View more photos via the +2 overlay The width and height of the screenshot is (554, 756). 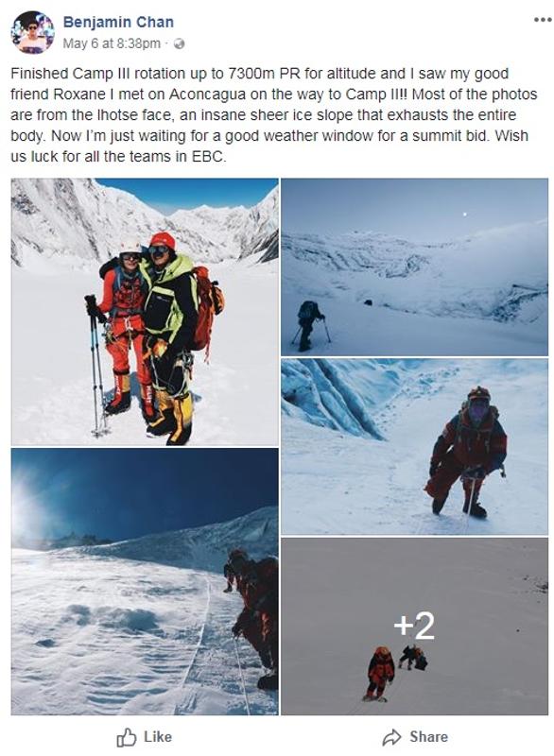pyautogui.click(x=414, y=626)
